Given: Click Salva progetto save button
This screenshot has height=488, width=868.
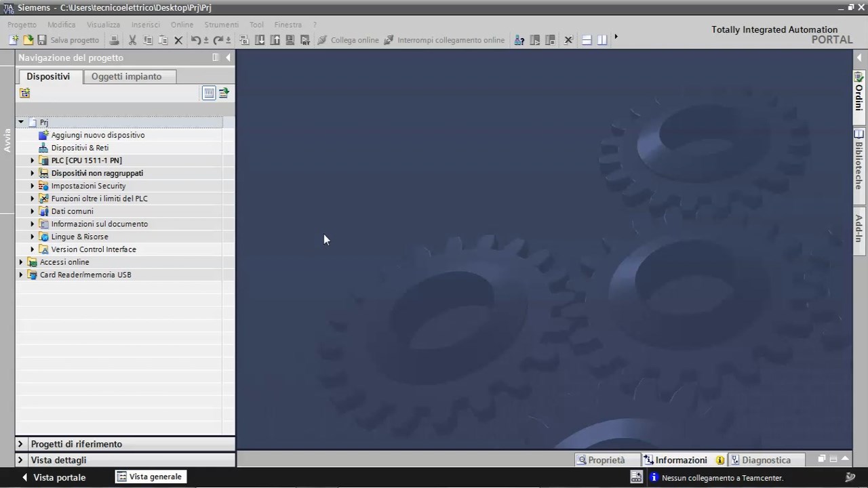Looking at the screenshot, I should pyautogui.click(x=68, y=40).
